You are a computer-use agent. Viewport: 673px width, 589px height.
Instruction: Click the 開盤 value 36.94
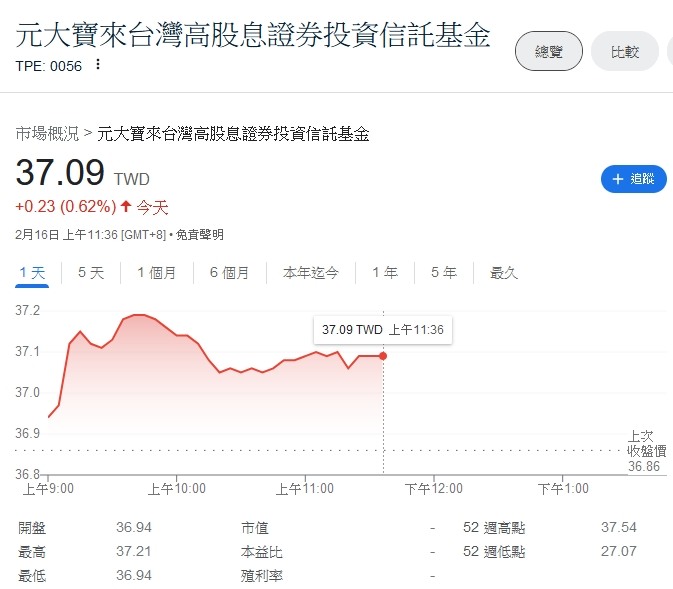[134, 527]
